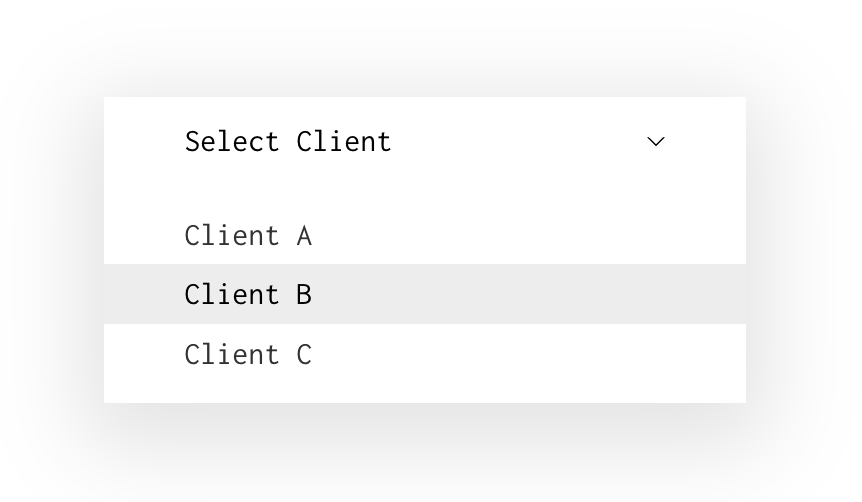The width and height of the screenshot is (862, 502).
Task: Click the last client in the list
Action: [248, 355]
